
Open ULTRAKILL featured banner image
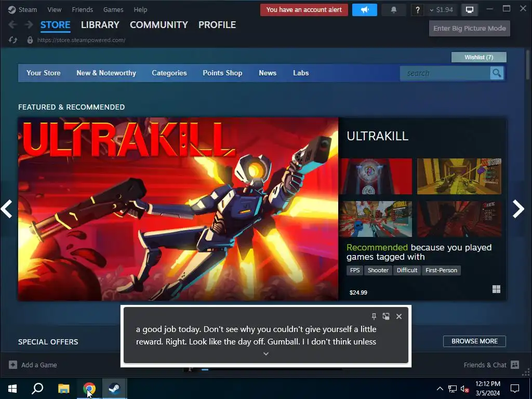[178, 209]
